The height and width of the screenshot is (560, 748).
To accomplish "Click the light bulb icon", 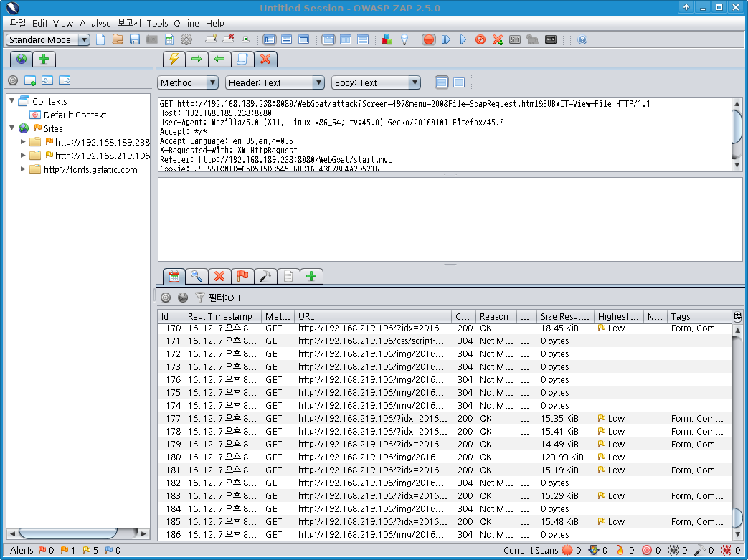I will (404, 39).
